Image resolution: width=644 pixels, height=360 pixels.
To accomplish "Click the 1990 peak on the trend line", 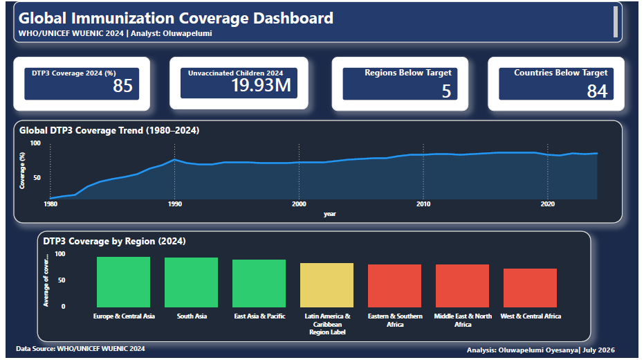I will coord(174,159).
